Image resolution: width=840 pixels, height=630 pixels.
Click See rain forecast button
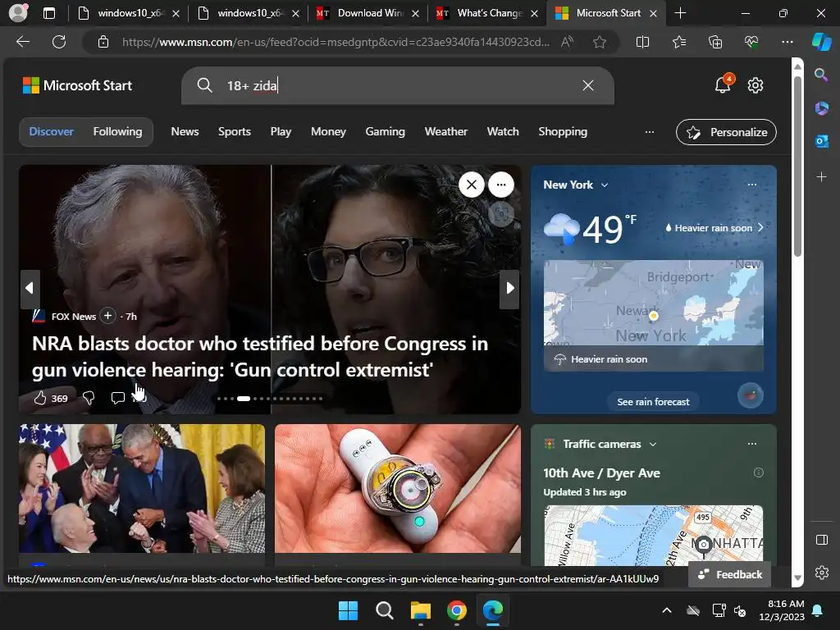(x=653, y=402)
